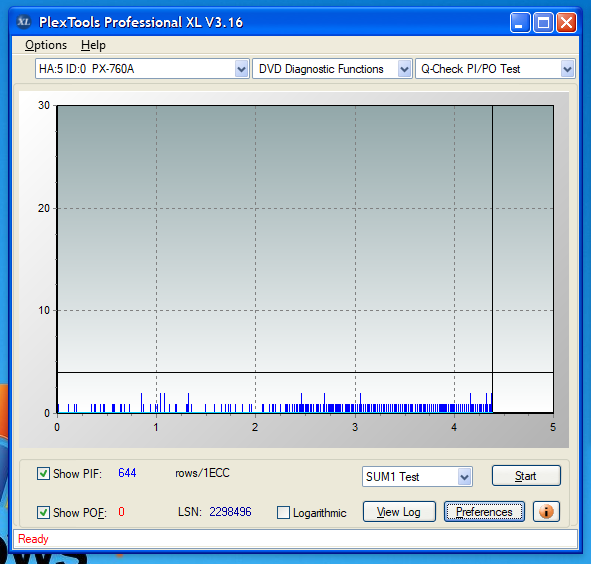Expand the SUM1 Test dropdown
Image resolution: width=591 pixels, height=564 pixels.
coord(417,477)
